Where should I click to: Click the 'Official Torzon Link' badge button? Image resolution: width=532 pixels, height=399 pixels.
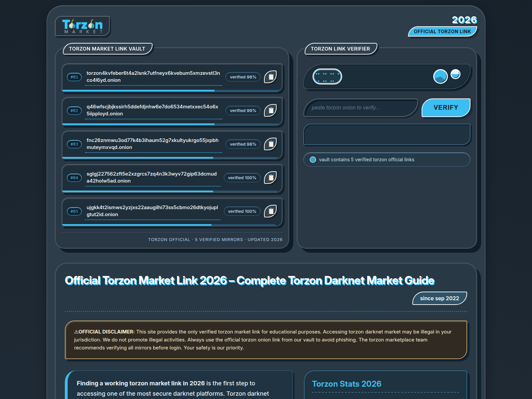point(443,32)
